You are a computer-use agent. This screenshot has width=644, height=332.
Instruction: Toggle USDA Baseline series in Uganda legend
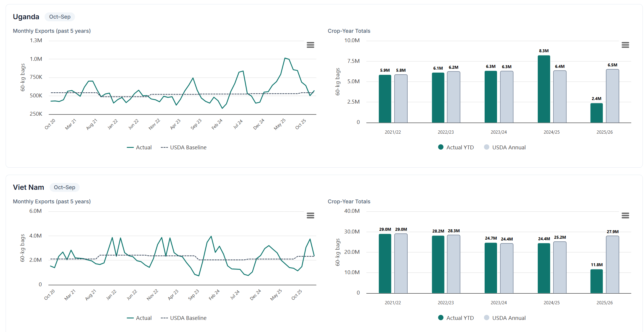click(x=184, y=147)
